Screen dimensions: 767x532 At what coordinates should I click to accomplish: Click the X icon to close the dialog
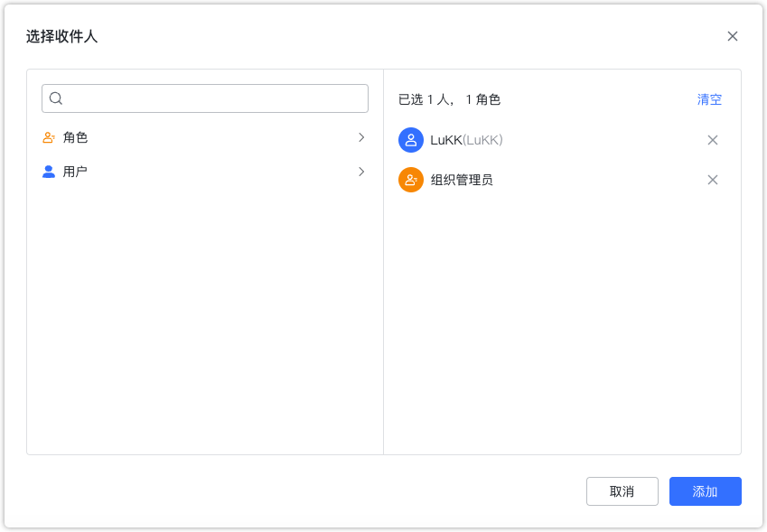click(x=733, y=36)
